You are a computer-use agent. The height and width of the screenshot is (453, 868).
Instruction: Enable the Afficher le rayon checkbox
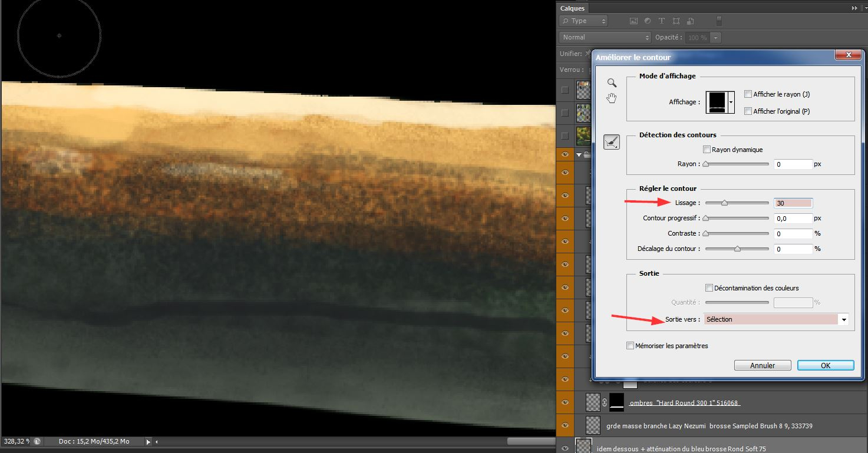748,94
